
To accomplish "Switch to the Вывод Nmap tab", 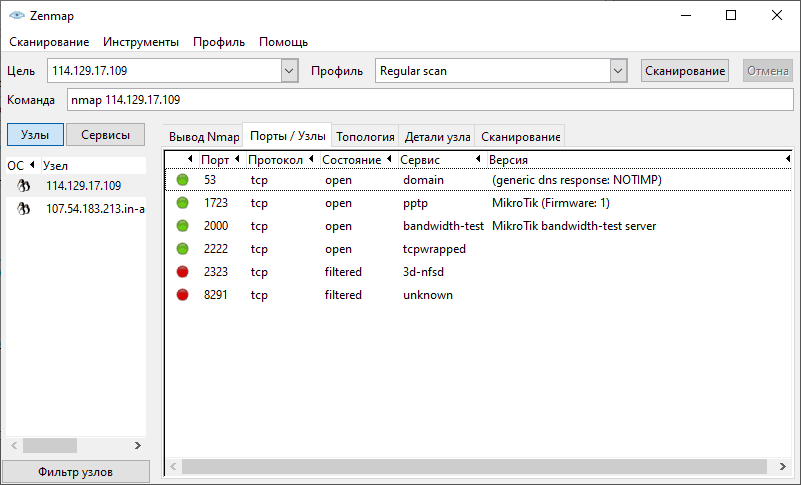I will [x=204, y=137].
